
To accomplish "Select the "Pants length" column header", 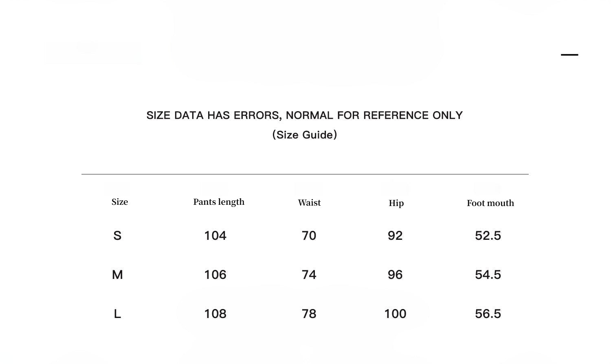I will [219, 202].
